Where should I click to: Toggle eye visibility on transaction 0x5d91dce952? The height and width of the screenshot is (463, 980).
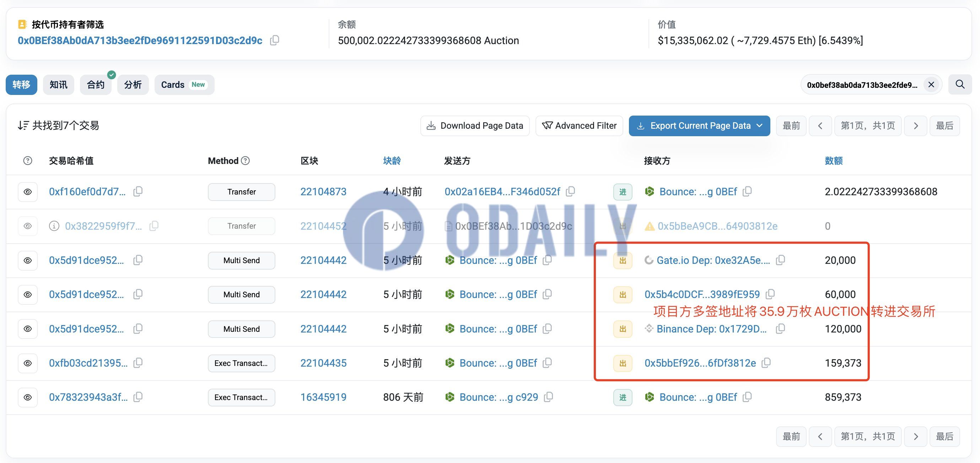coord(27,260)
